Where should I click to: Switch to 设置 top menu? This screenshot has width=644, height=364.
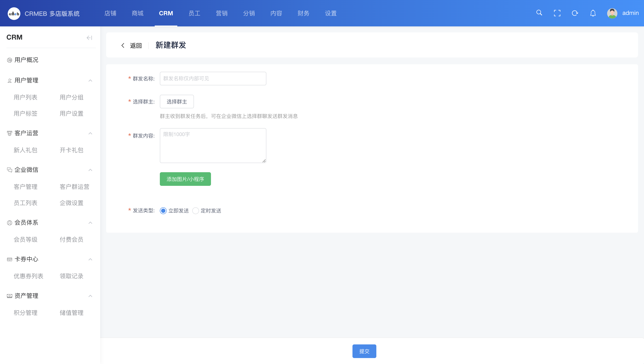click(x=331, y=13)
